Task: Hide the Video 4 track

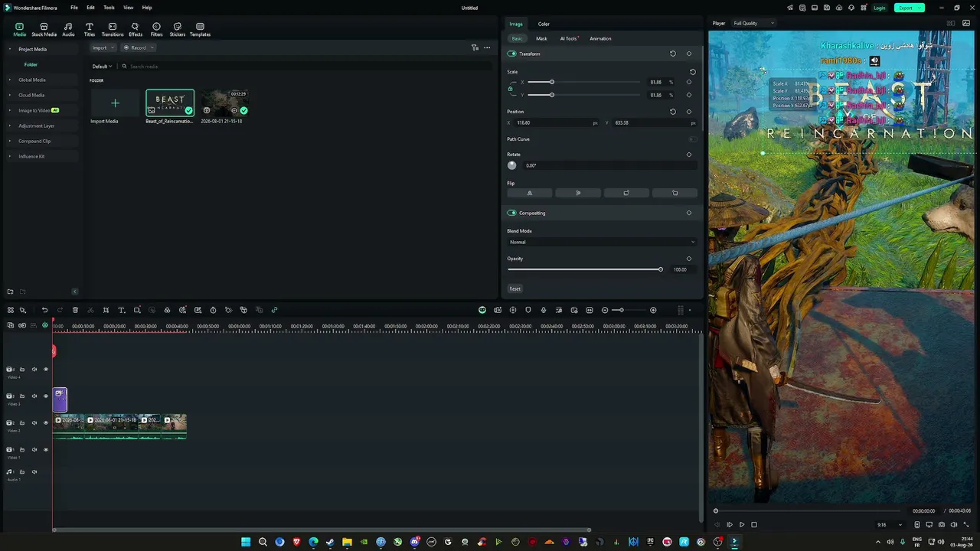Action: pos(45,370)
